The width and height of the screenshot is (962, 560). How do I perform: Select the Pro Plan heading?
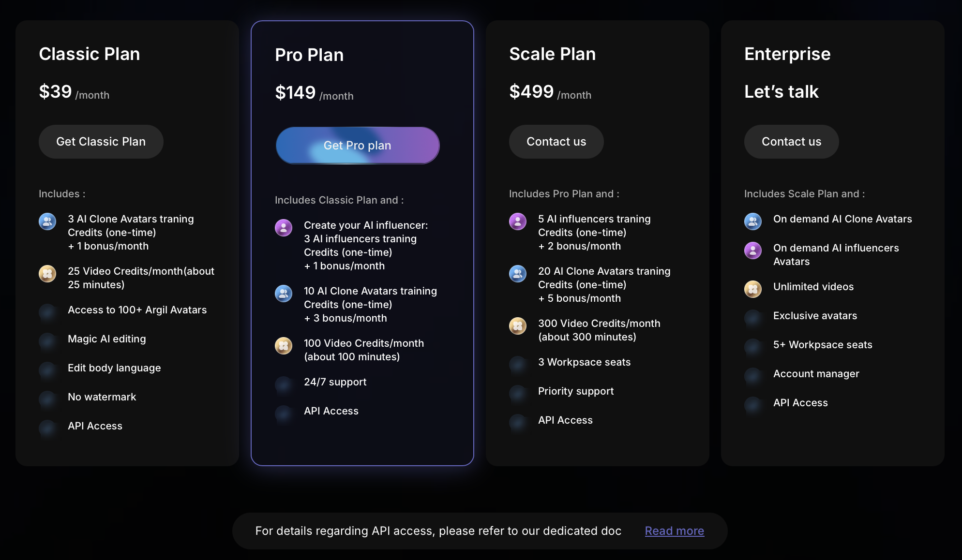tap(309, 55)
